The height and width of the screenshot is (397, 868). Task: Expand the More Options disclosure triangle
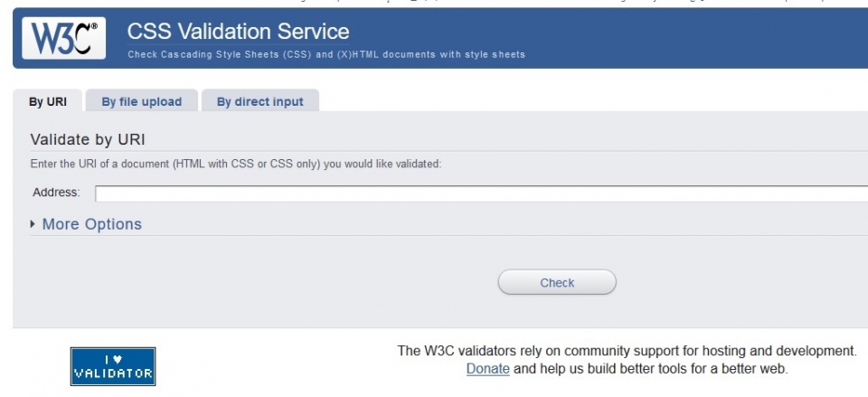(34, 223)
